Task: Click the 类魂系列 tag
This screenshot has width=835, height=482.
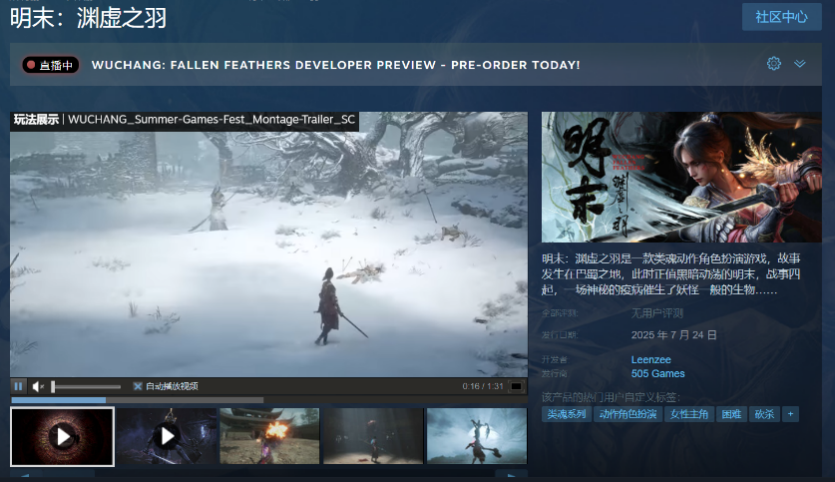Action: pyautogui.click(x=567, y=414)
